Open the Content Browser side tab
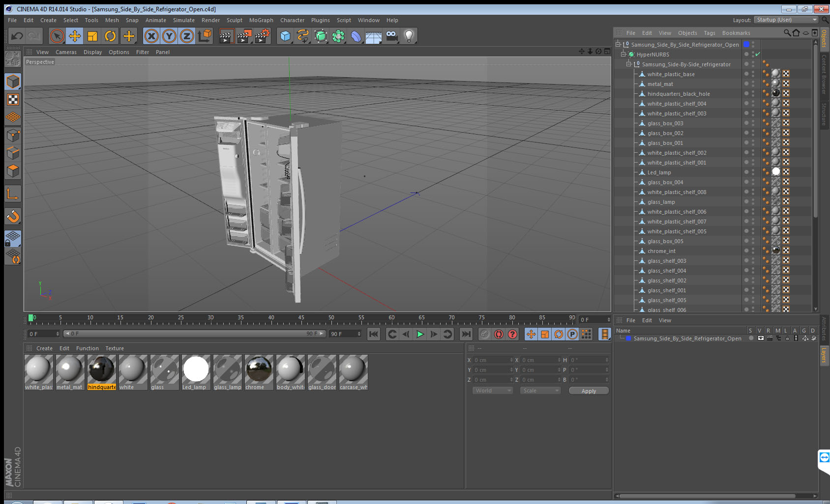 tap(824, 74)
